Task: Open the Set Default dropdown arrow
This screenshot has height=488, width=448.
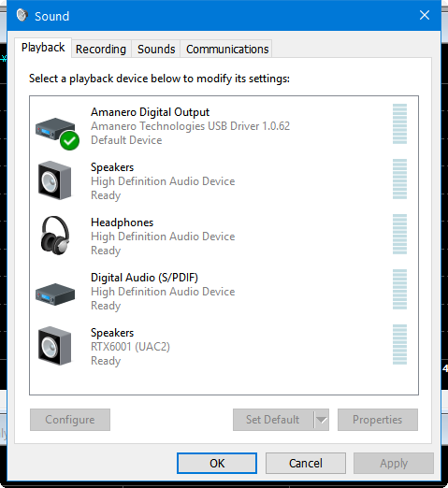Action: [x=321, y=420]
